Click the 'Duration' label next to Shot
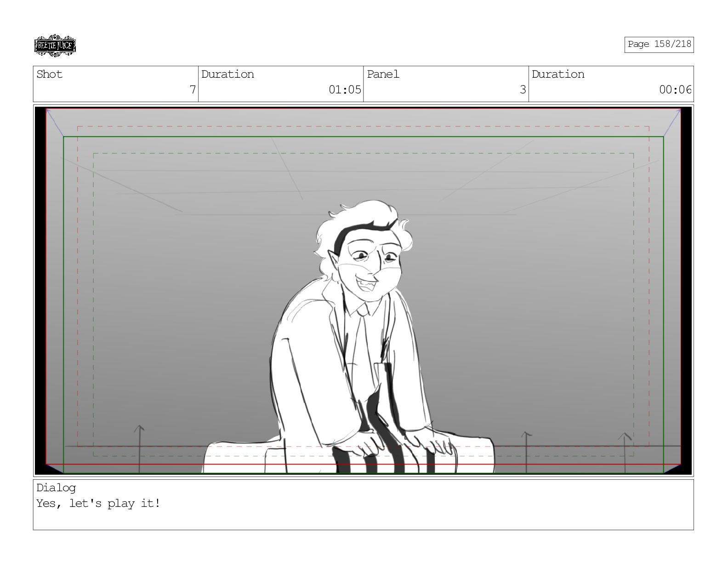 [227, 74]
